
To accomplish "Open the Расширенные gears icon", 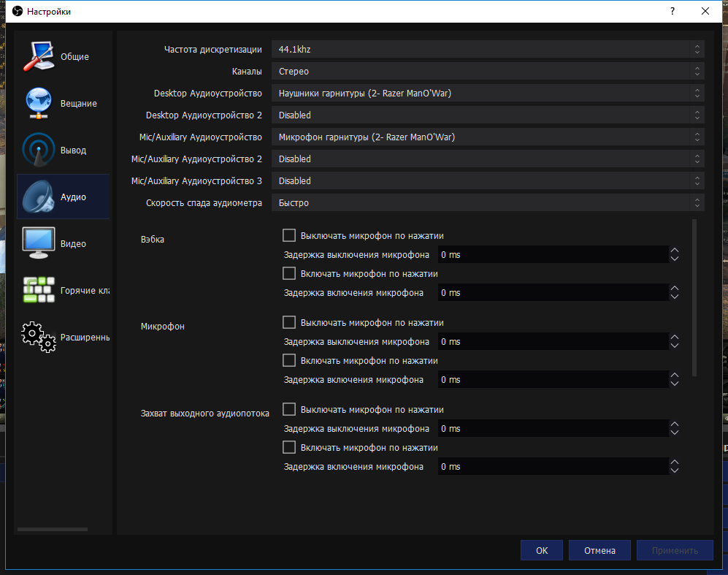I will pos(39,337).
